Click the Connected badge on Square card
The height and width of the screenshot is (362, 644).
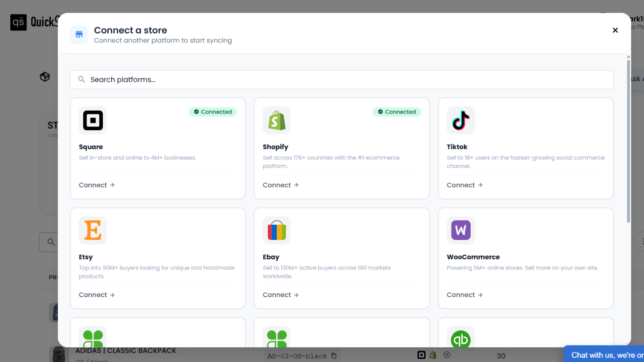(213, 112)
